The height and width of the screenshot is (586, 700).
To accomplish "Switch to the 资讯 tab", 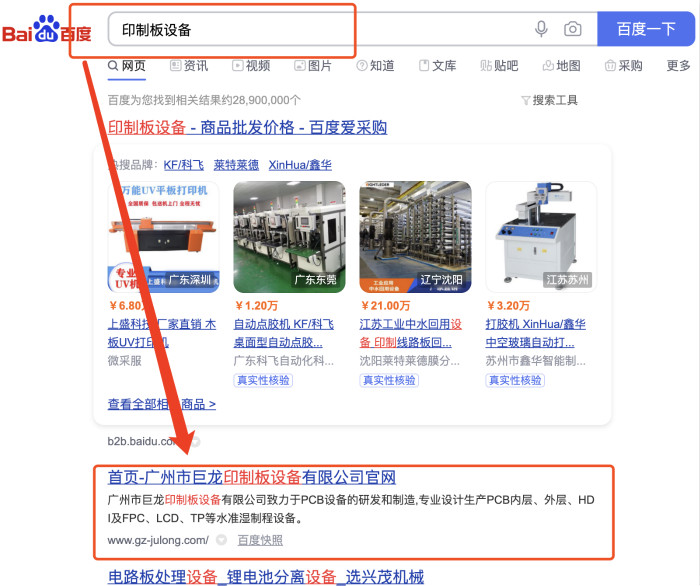I will coord(189,66).
